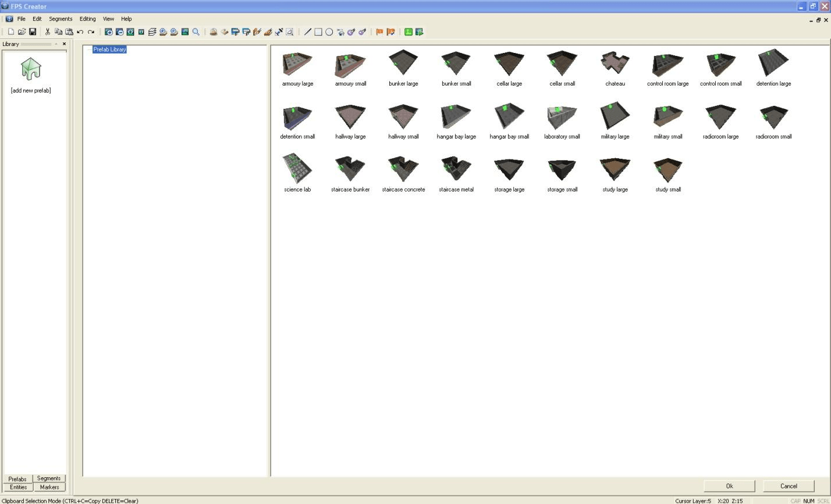Click the Cut scissors icon

[47, 32]
